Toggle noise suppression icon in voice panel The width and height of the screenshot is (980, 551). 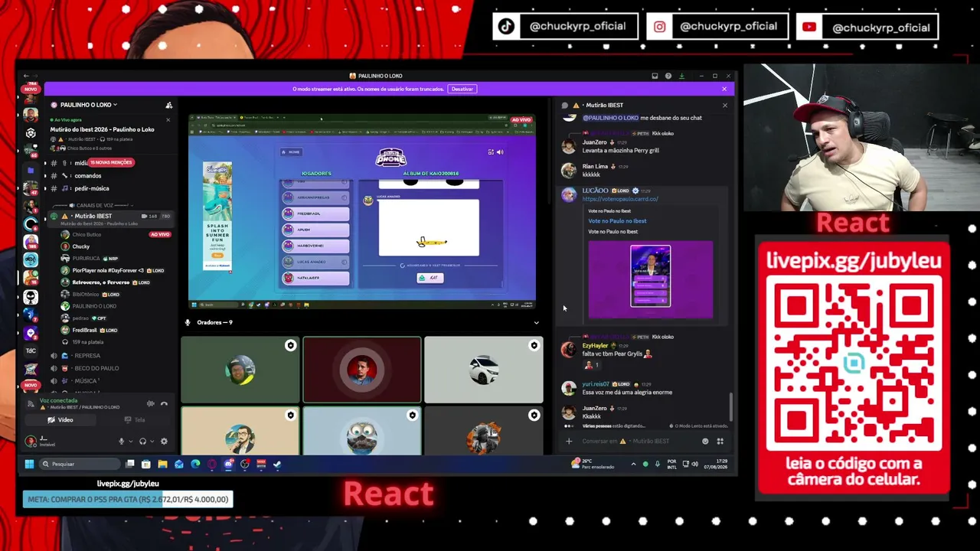(x=151, y=403)
